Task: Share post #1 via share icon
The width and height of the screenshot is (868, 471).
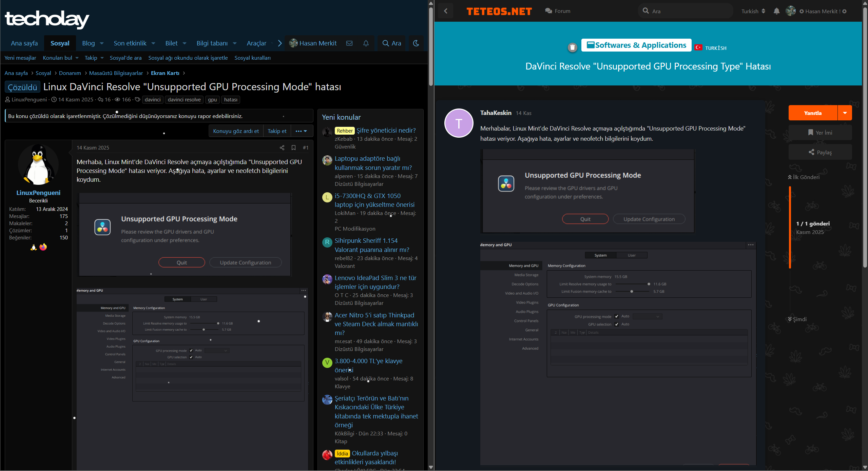Action: [282, 148]
